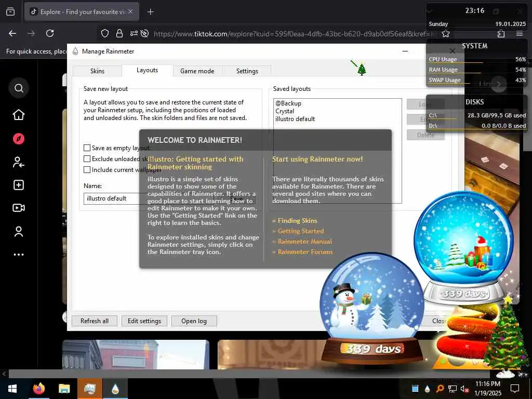The image size is (532, 399).
Task: Click the Refresh all button
Action: 95,321
